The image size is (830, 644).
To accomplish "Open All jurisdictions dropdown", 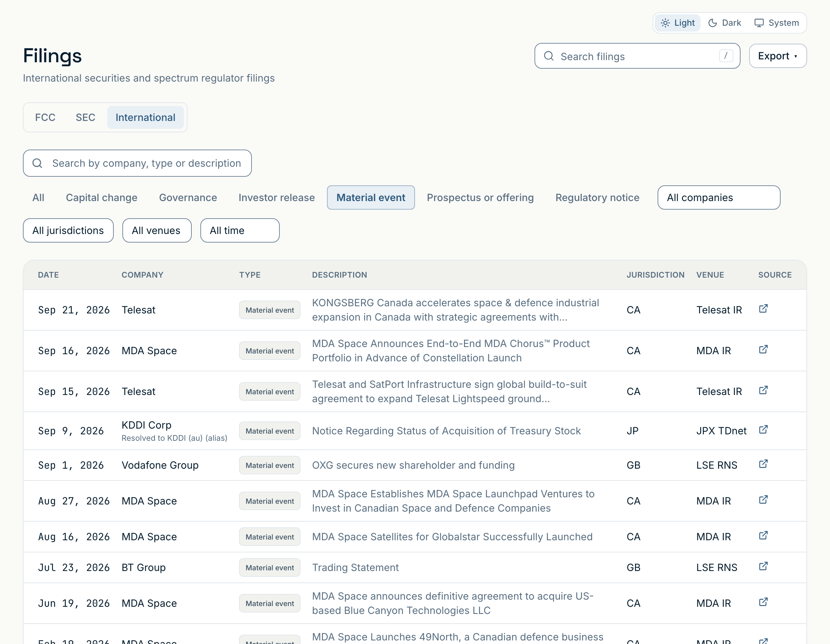I will 68,230.
